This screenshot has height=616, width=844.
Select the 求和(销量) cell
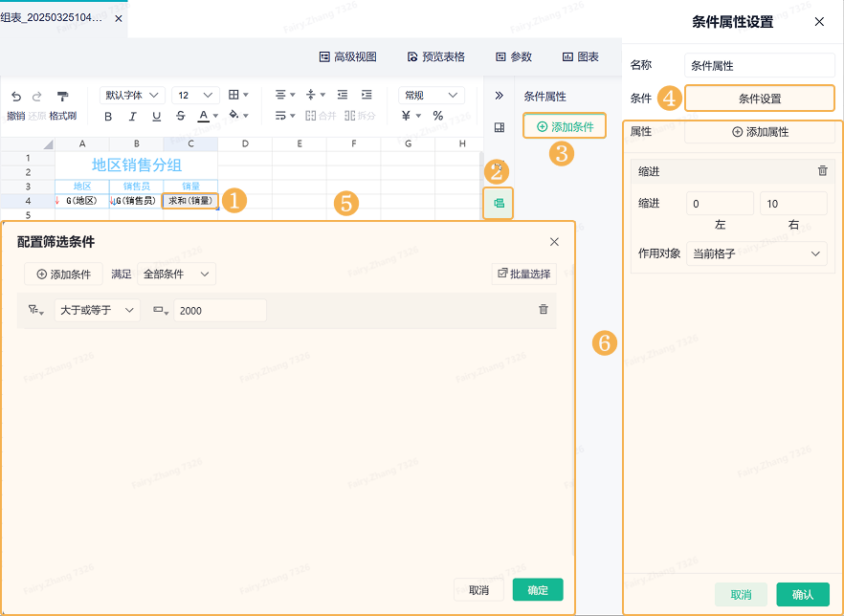[190, 201]
